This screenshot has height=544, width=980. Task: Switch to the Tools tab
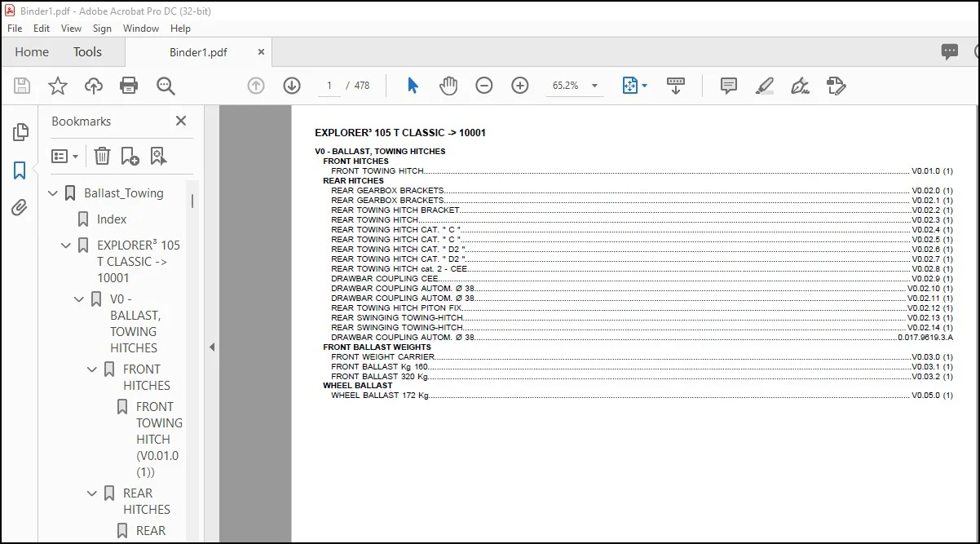coord(87,52)
